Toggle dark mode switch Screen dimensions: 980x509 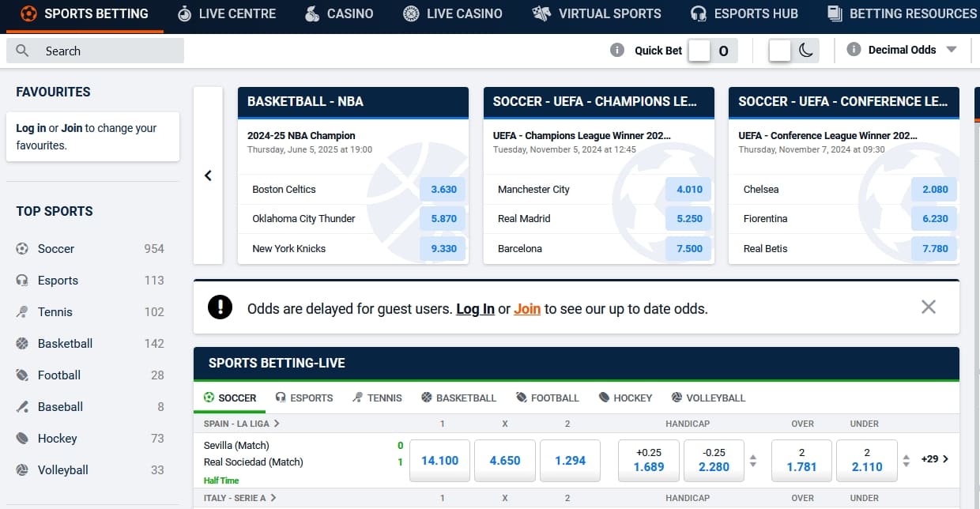click(793, 51)
